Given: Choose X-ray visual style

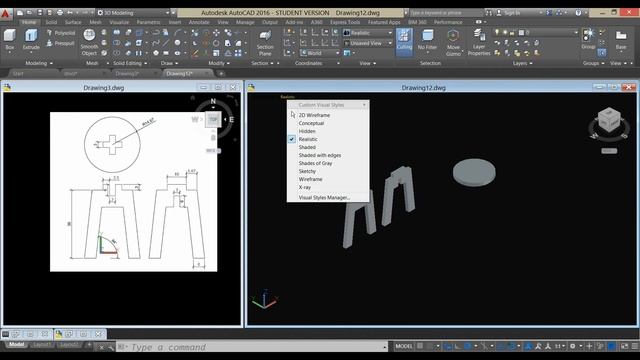Looking at the screenshot, I should pyautogui.click(x=304, y=187).
